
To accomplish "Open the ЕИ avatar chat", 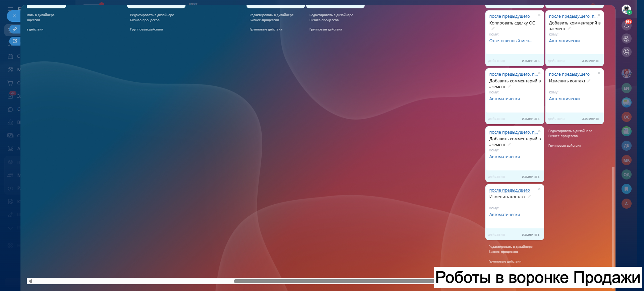I will [626, 88].
